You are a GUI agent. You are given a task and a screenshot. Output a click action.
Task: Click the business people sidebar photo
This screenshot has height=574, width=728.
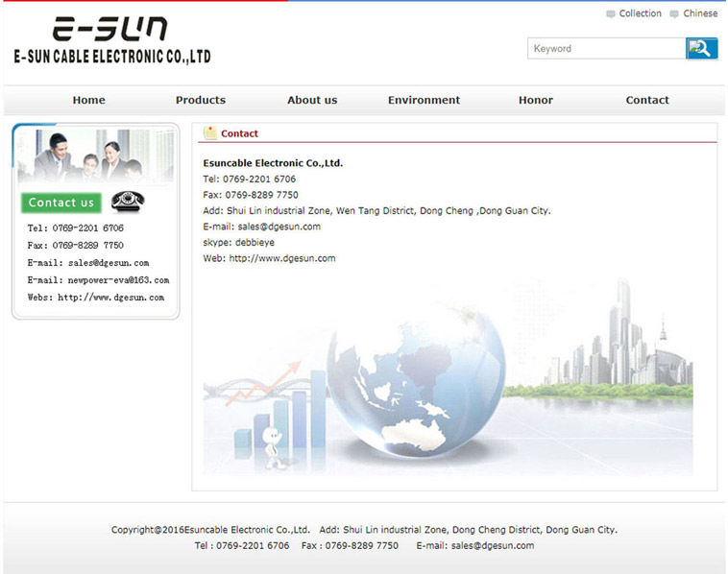pos(95,155)
